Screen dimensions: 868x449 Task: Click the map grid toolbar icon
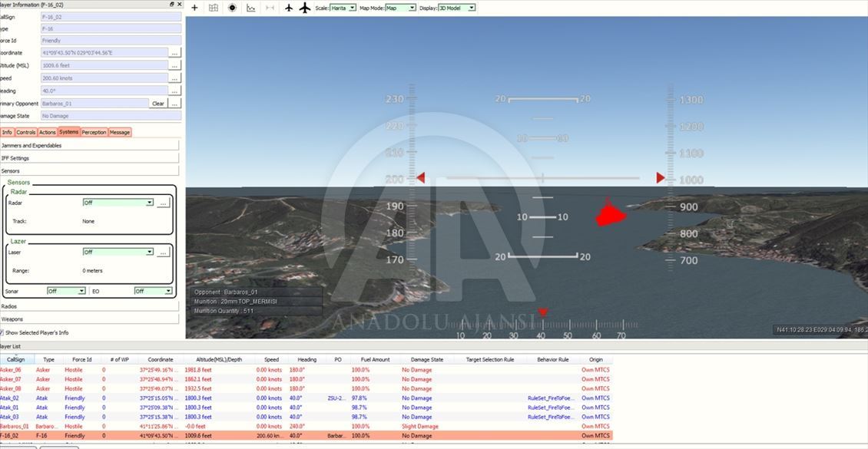point(213,8)
